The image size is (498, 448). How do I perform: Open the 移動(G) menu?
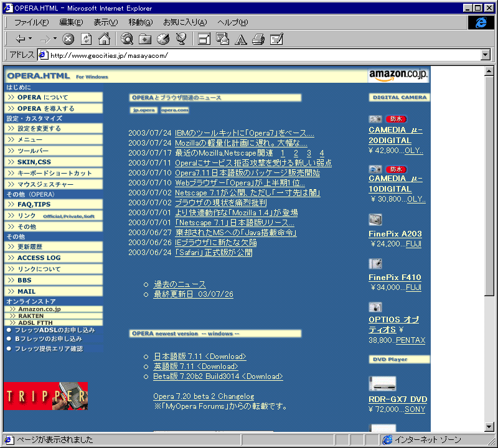pyautogui.click(x=141, y=22)
